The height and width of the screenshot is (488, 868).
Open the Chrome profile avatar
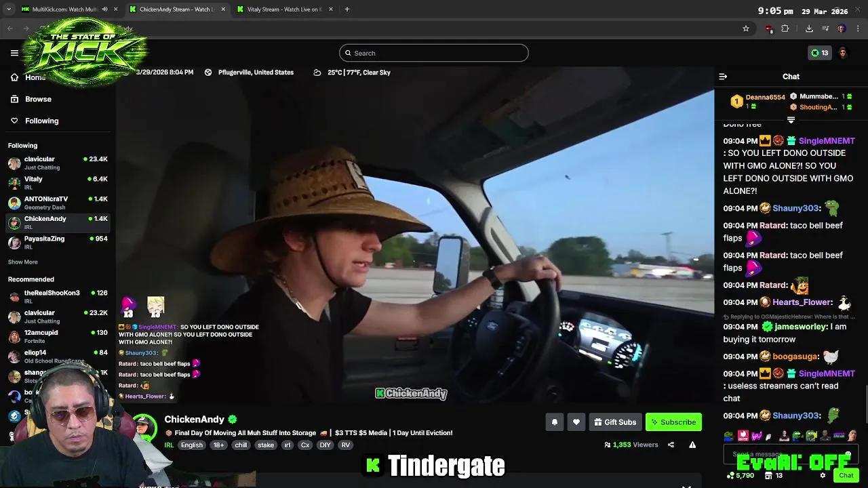[x=842, y=28]
